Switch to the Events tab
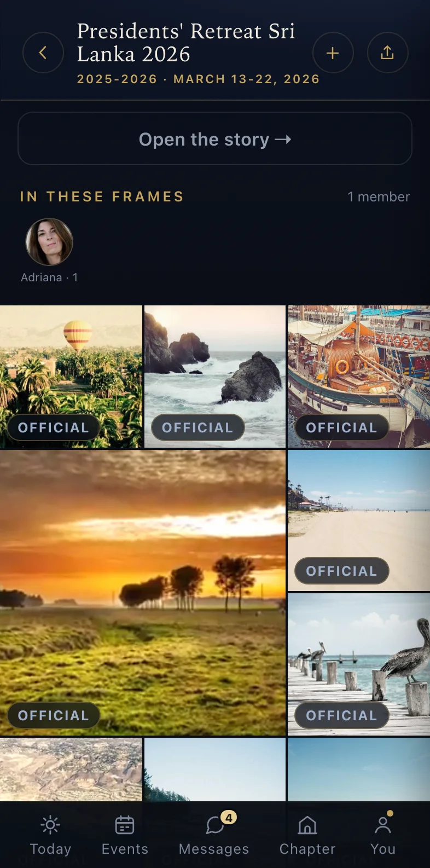Screen dimensions: 430x868 125,836
